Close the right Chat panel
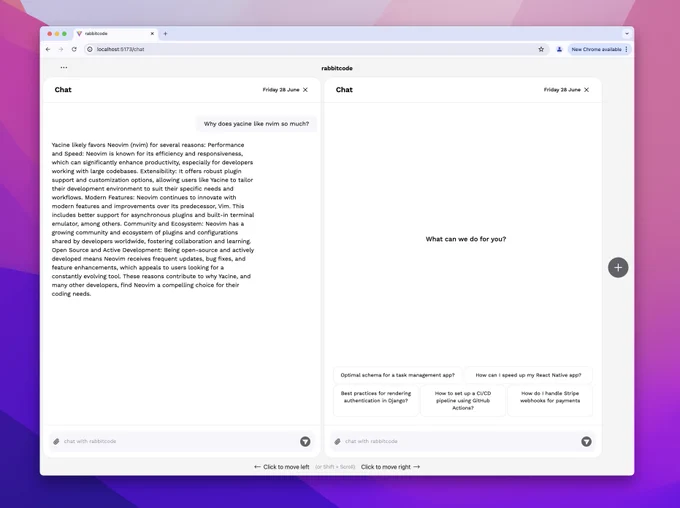This screenshot has width=680, height=508. pyautogui.click(x=586, y=90)
